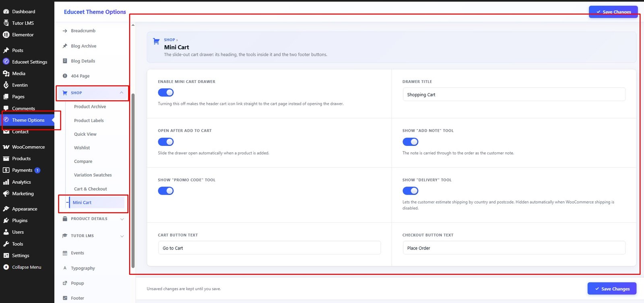The height and width of the screenshot is (303, 644).
Task: Click the Educeet Settings icon
Action: click(6, 62)
